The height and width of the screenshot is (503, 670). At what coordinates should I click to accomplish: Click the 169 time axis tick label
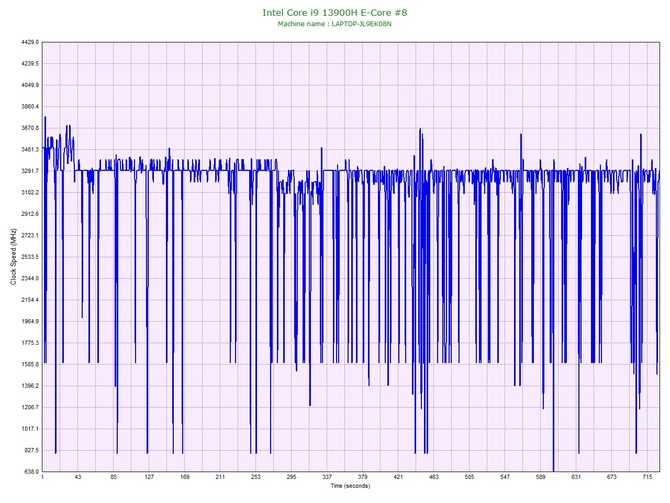click(185, 477)
